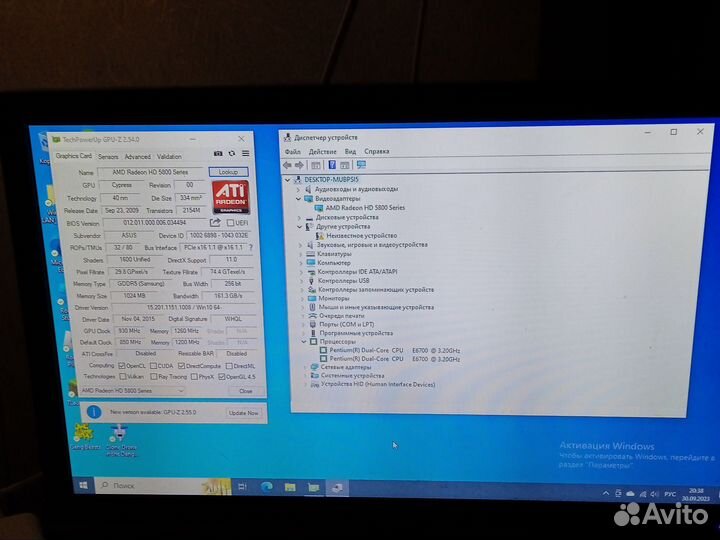Click the blue info icon in the update bar
Screen dimensions: 720x540
click(x=94, y=412)
